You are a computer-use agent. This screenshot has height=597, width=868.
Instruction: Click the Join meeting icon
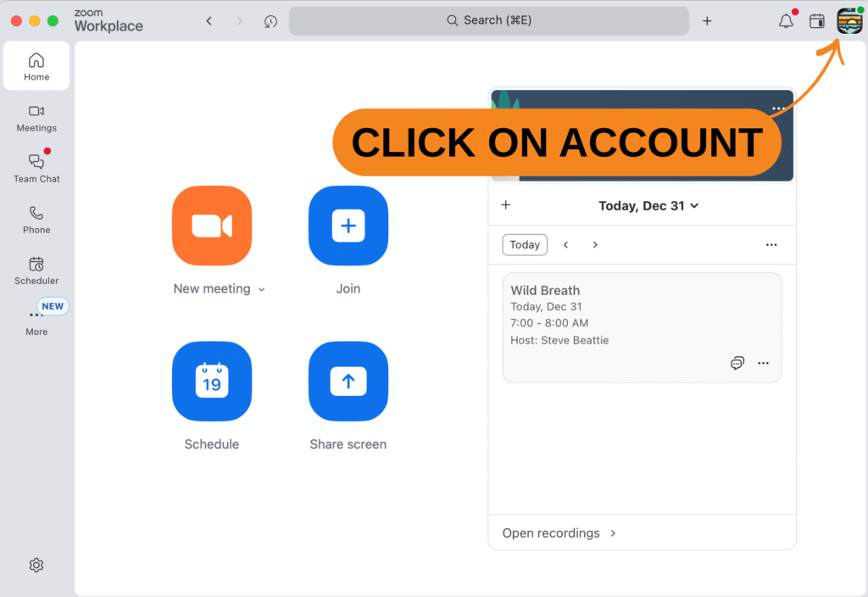(348, 226)
